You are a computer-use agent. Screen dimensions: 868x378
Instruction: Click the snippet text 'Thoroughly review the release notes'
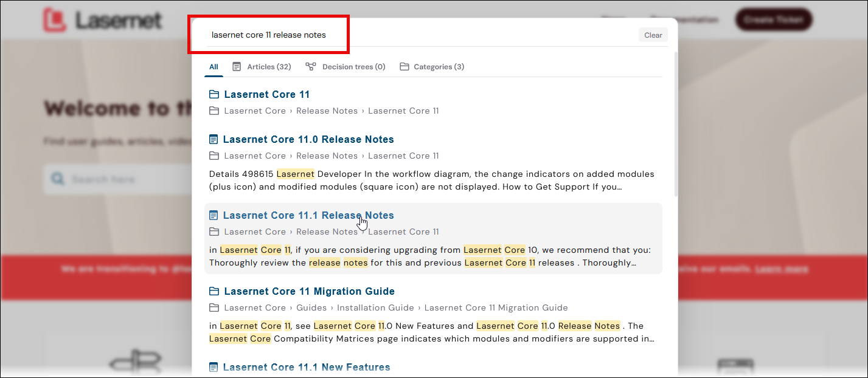pos(288,263)
